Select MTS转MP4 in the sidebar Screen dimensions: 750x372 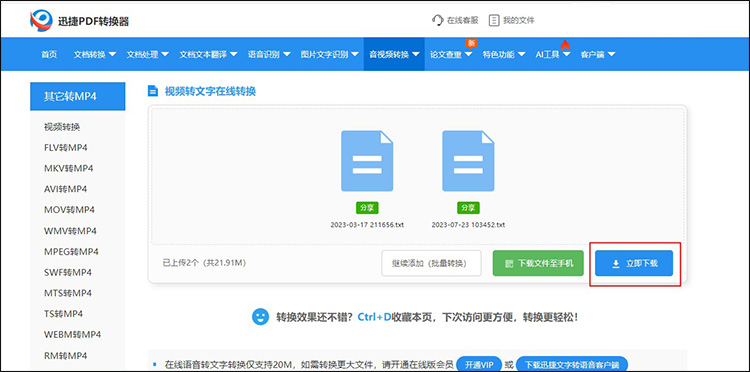click(68, 293)
